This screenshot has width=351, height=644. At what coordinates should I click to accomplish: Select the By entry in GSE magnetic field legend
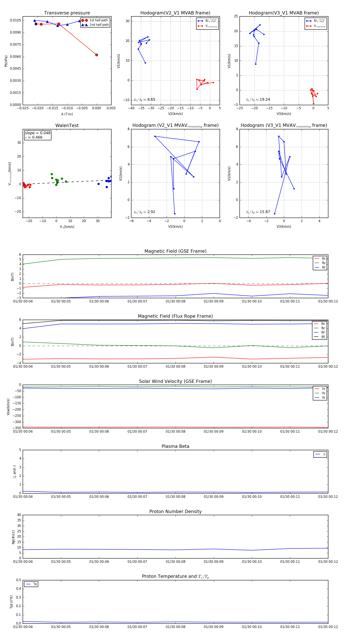point(320,263)
